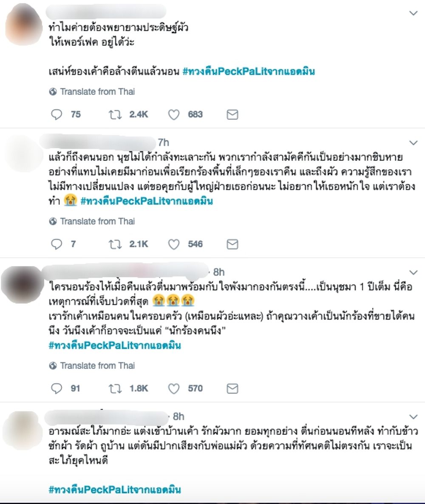Like the tweet with 683 likes
The width and height of the screenshot is (425, 504).
(174, 114)
